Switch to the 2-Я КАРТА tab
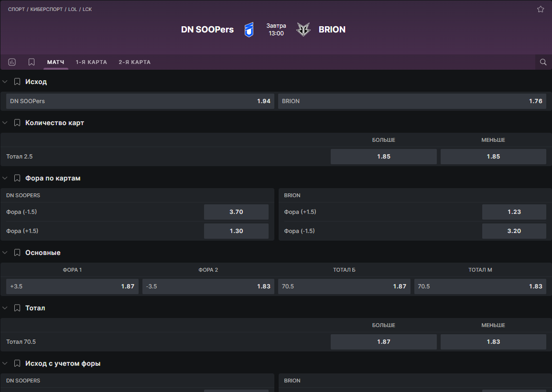The image size is (552, 392). [134, 62]
